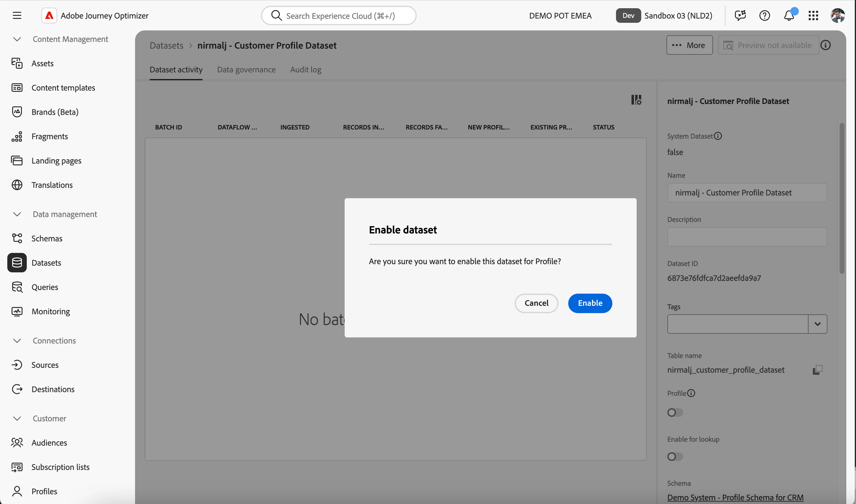
Task: Collapse the Content Management section
Action: [x=17, y=40]
